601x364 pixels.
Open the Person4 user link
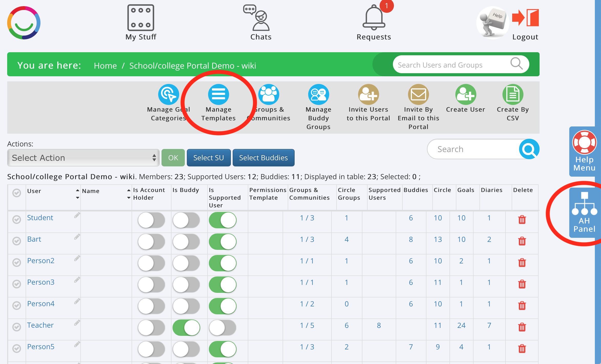(41, 304)
